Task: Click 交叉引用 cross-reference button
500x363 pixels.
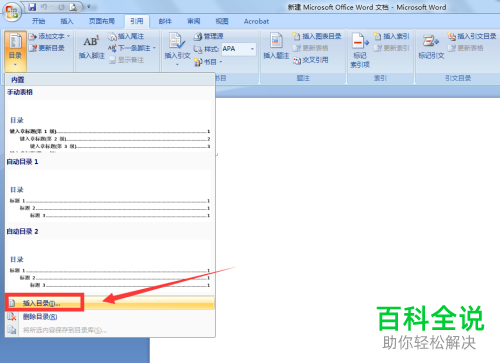Action: click(x=311, y=60)
